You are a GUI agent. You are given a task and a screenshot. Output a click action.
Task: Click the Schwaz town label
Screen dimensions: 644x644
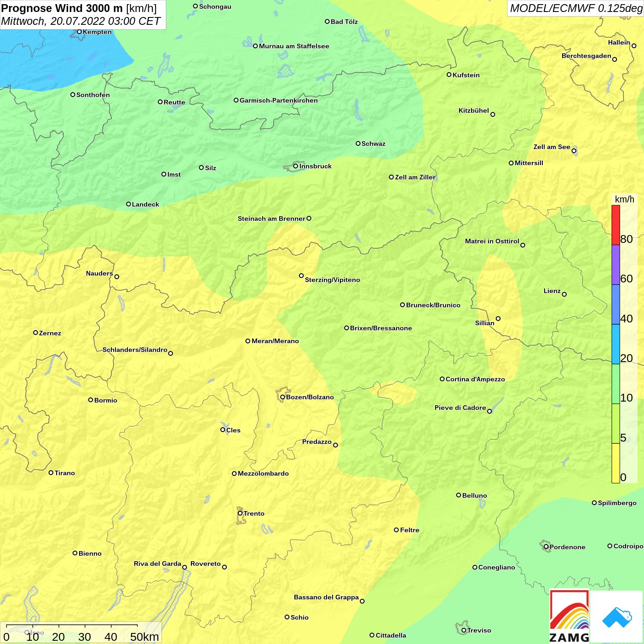point(374,144)
